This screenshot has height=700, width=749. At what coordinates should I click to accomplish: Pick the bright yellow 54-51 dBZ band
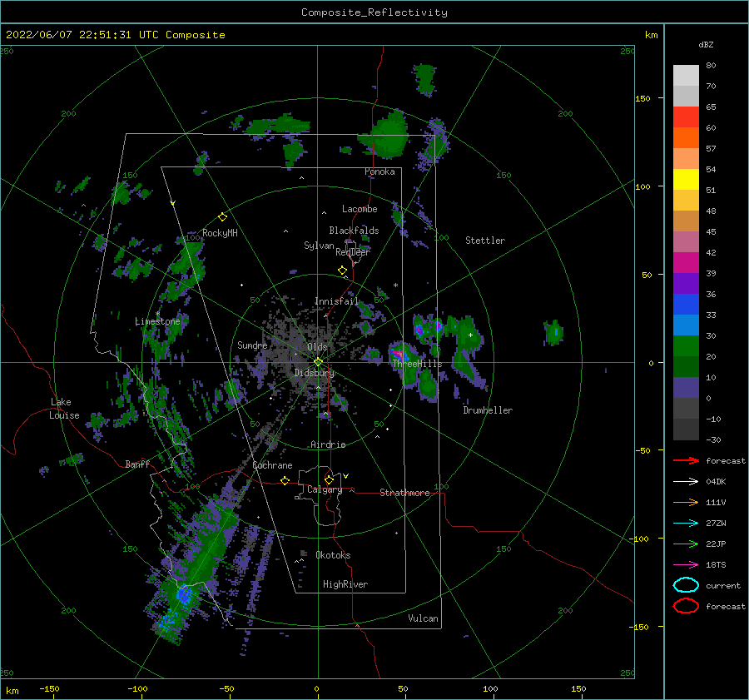686,180
